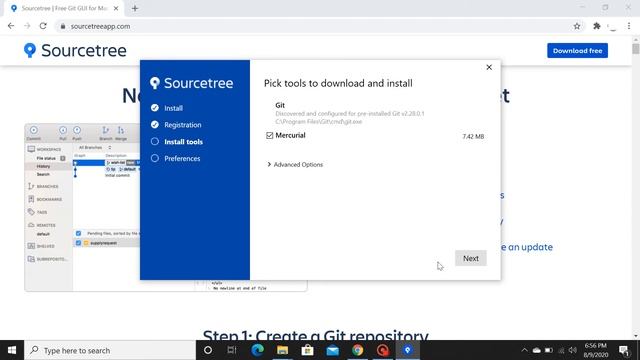Click the battery icon in the tray
Image resolution: width=640 pixels, height=360 pixels.
[549, 350]
